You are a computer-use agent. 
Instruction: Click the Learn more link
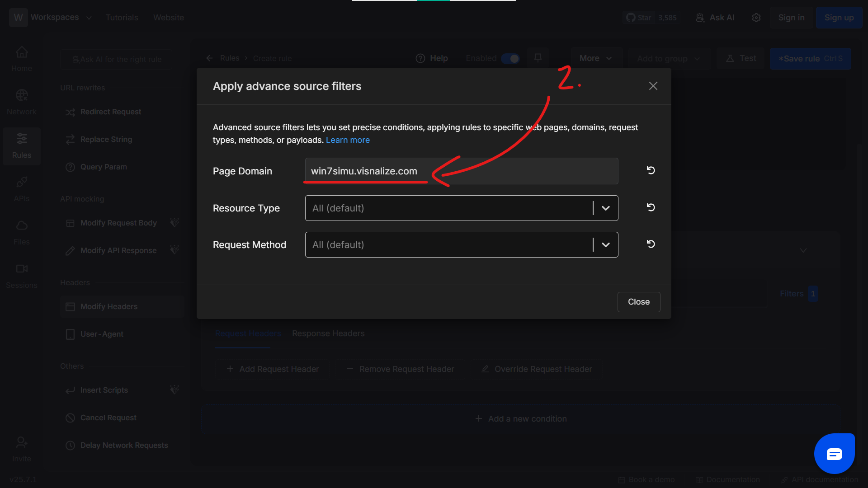348,140
